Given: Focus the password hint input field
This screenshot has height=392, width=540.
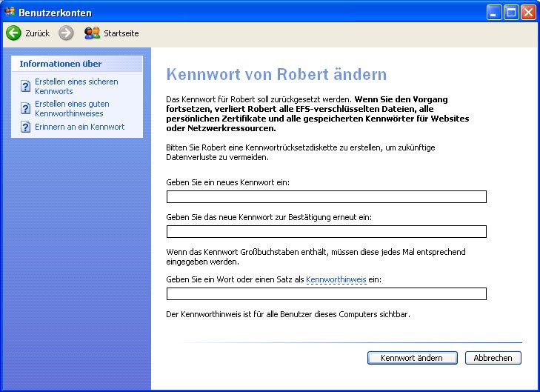Looking at the screenshot, I should click(326, 293).
